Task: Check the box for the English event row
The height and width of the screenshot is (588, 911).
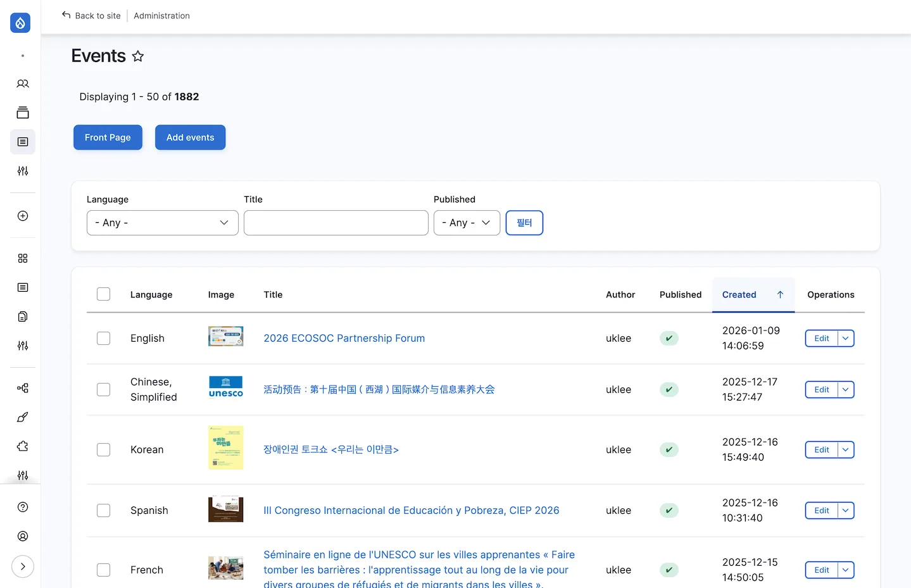Action: coord(104,339)
